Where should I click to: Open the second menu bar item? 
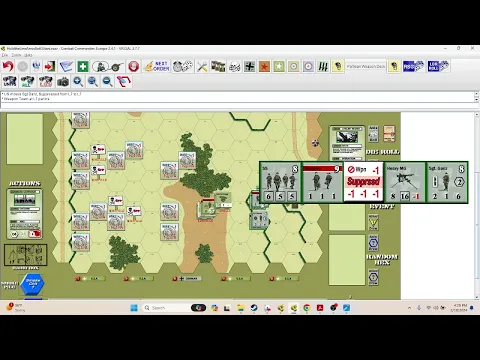click(x=16, y=55)
